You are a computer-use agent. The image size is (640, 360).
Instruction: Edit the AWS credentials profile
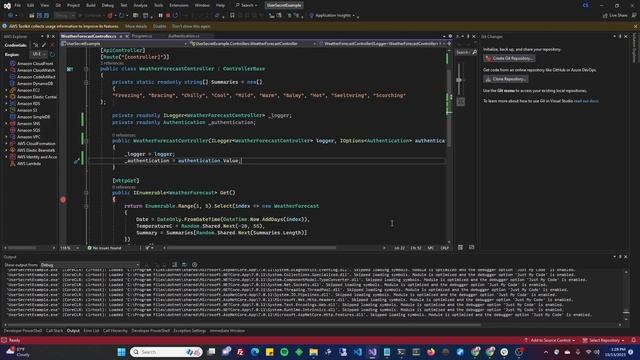click(x=44, y=45)
